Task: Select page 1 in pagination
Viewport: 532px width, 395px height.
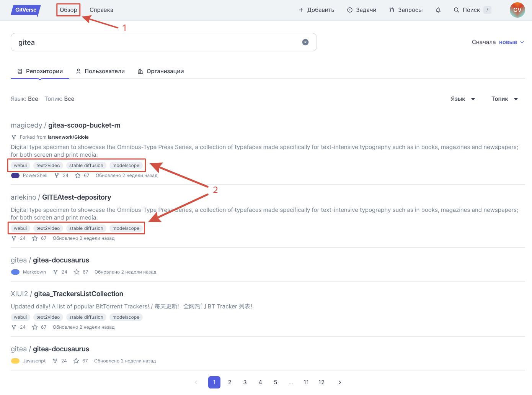Action: tap(214, 382)
